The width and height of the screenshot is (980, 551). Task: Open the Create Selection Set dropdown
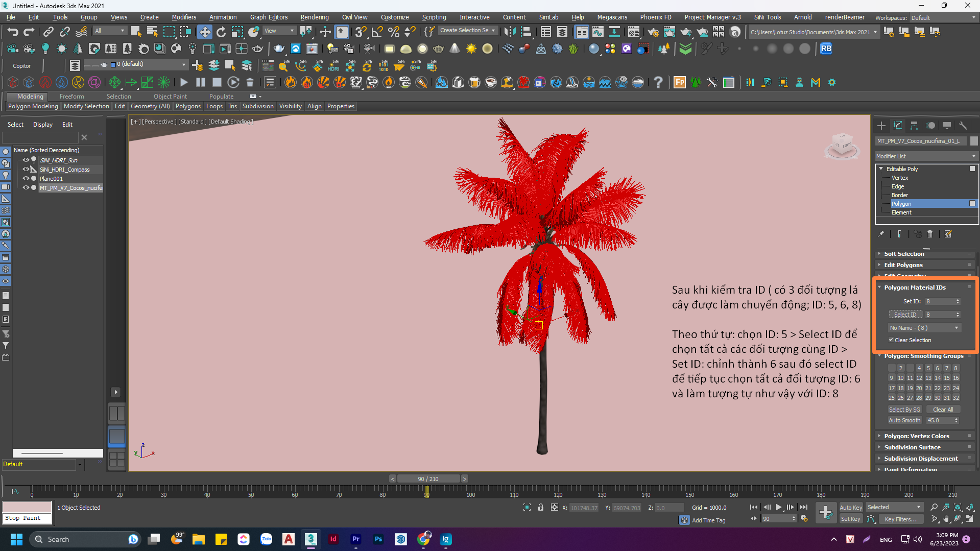(x=467, y=31)
